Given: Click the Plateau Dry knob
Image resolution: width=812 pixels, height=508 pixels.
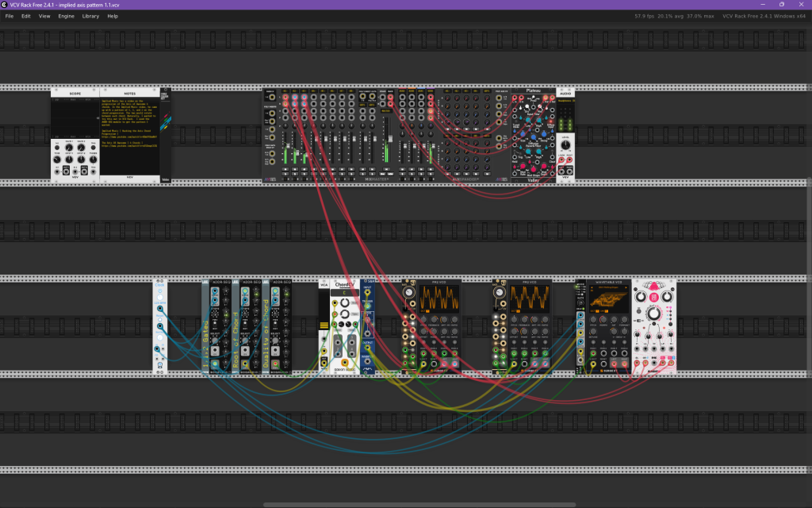Looking at the screenshot, I should click(x=527, y=106).
